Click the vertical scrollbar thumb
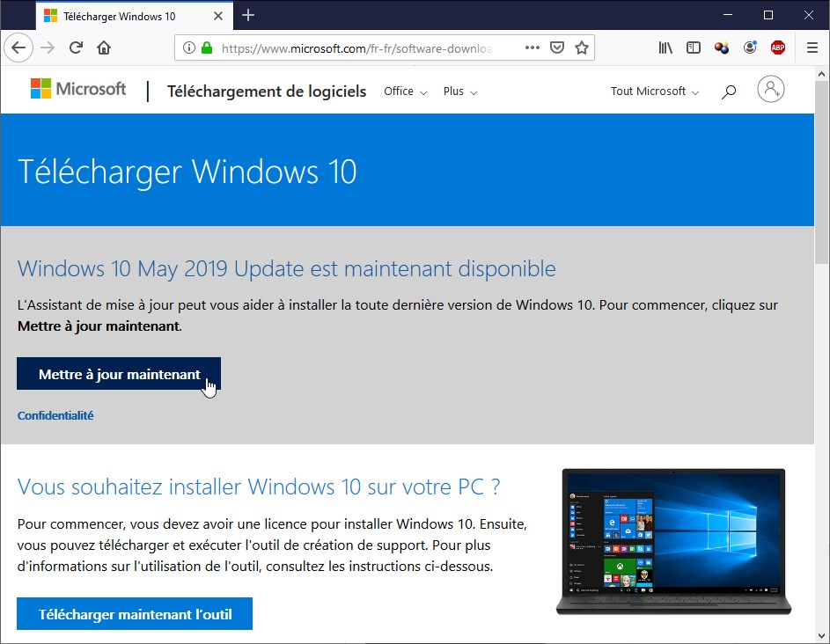 point(821,172)
